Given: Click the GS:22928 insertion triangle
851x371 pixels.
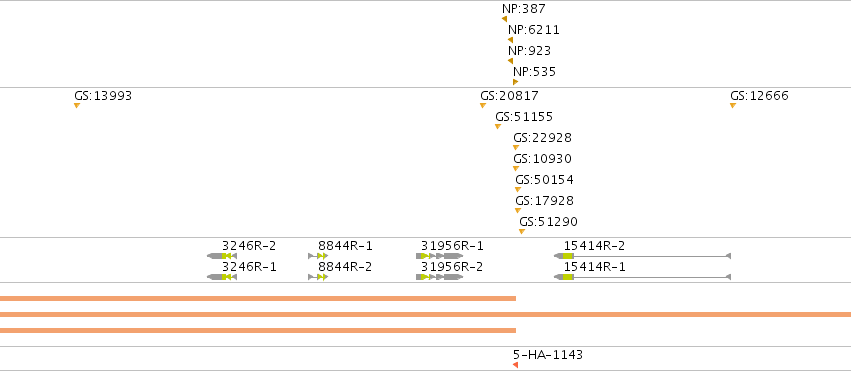Looking at the screenshot, I should tap(516, 148).
